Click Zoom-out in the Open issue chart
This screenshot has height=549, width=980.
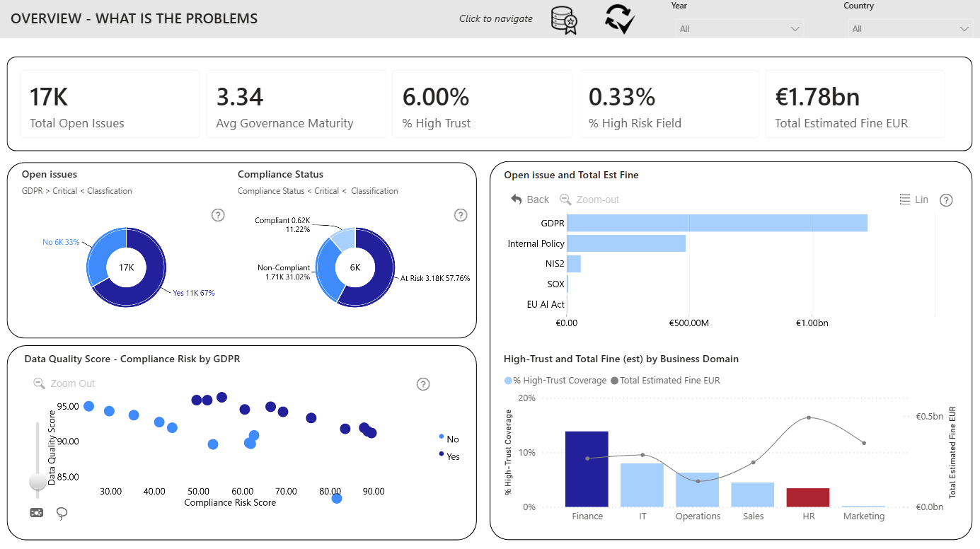coord(589,200)
